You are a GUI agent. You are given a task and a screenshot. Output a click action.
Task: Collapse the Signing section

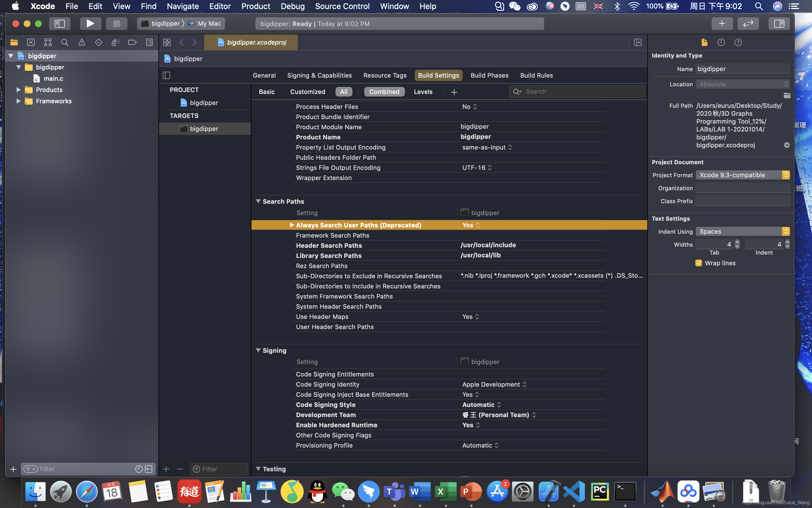(x=258, y=350)
